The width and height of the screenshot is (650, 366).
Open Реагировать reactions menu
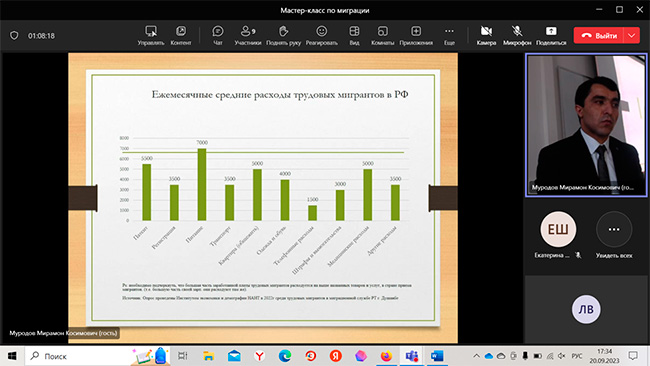(x=322, y=36)
